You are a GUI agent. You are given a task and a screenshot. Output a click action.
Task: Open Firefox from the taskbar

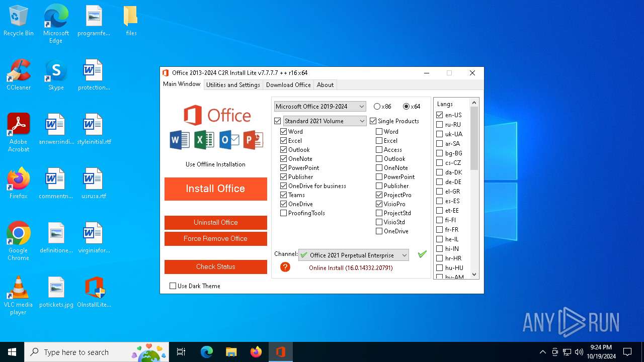pyautogui.click(x=256, y=352)
